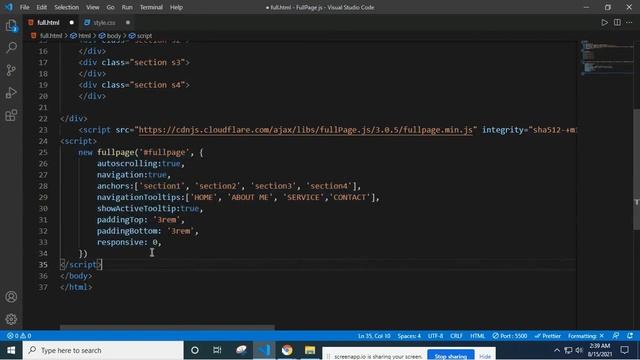Open the Terminal menu
The image size is (640, 360).
pos(151,7)
